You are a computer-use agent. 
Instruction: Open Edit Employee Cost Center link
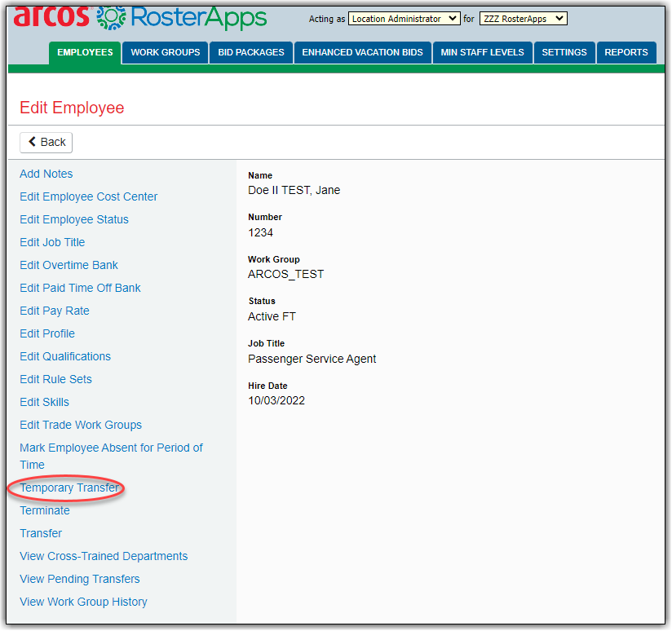click(x=89, y=196)
